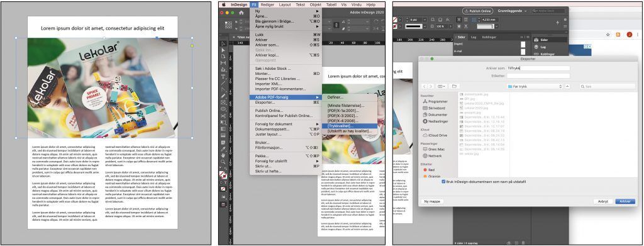Click the new folder icon in Eksporter toolbar
This screenshot has width=644, height=246.
pos(453,86)
